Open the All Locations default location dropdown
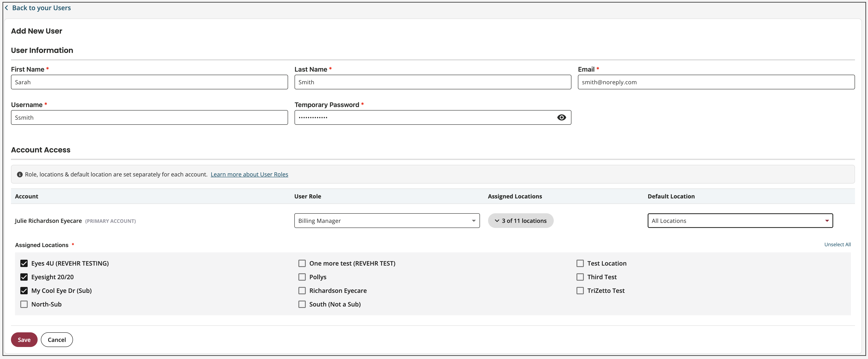Image resolution: width=868 pixels, height=359 pixels. (x=740, y=221)
